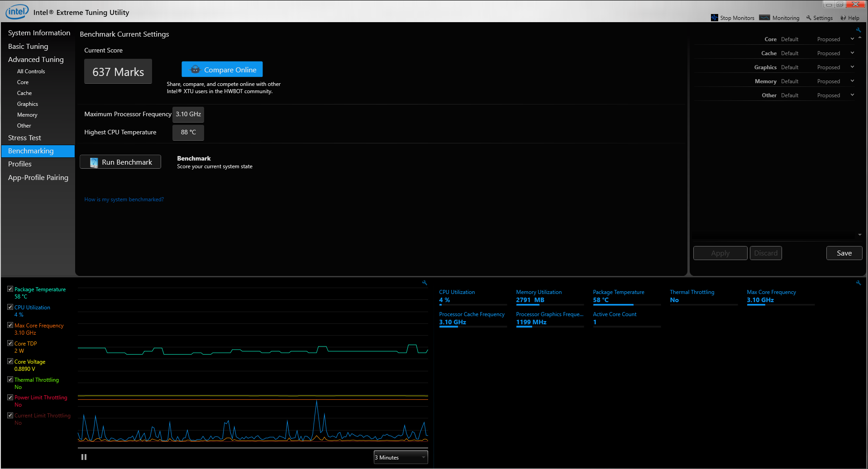Image resolution: width=868 pixels, height=469 pixels.
Task: Expand the Graphics settings row chevron
Action: point(852,67)
